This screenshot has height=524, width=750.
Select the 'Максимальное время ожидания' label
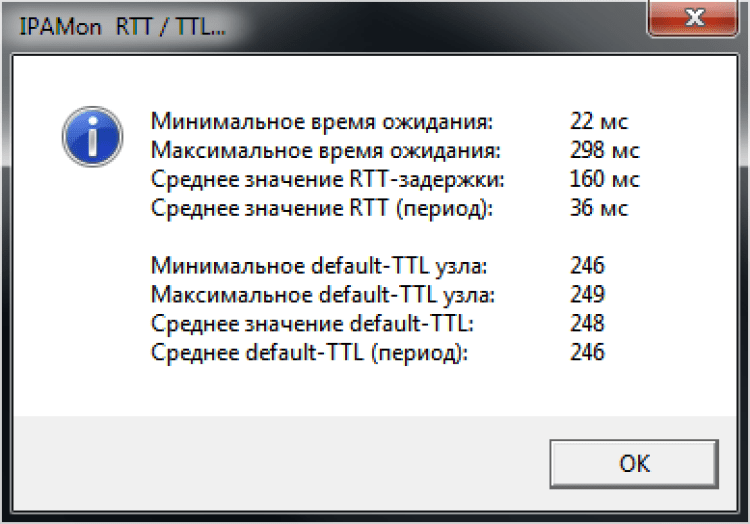point(325,151)
